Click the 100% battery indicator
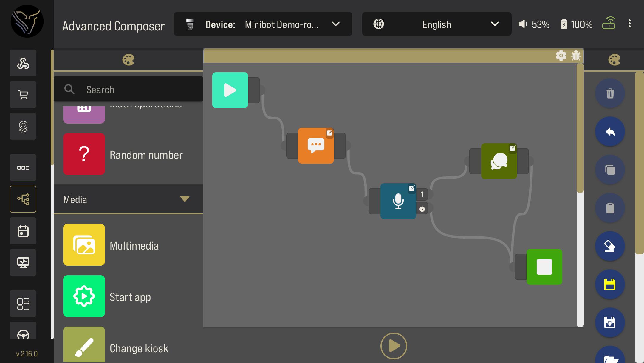This screenshot has height=363, width=644. click(x=576, y=24)
